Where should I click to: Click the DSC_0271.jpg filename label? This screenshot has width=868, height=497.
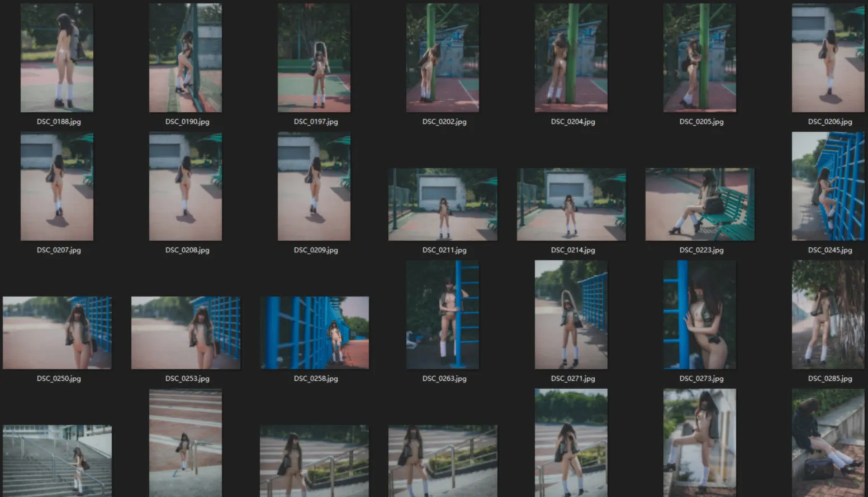pyautogui.click(x=572, y=379)
